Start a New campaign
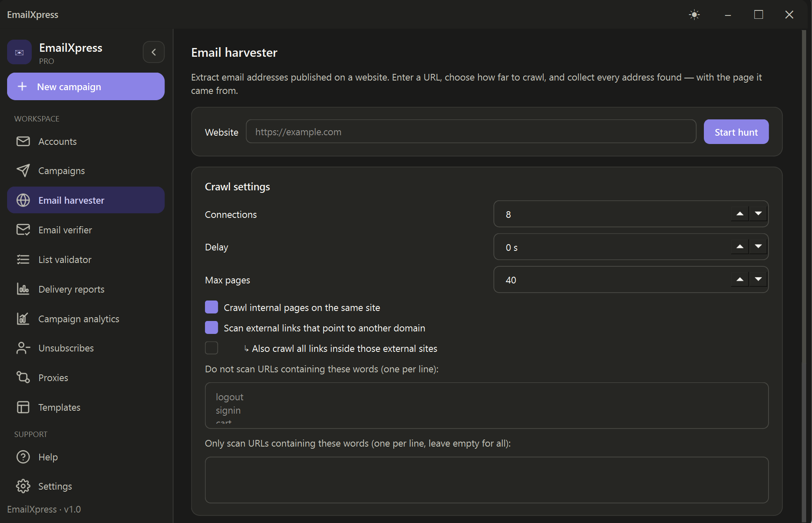Screen dimensions: 812x523 click(x=86, y=86)
